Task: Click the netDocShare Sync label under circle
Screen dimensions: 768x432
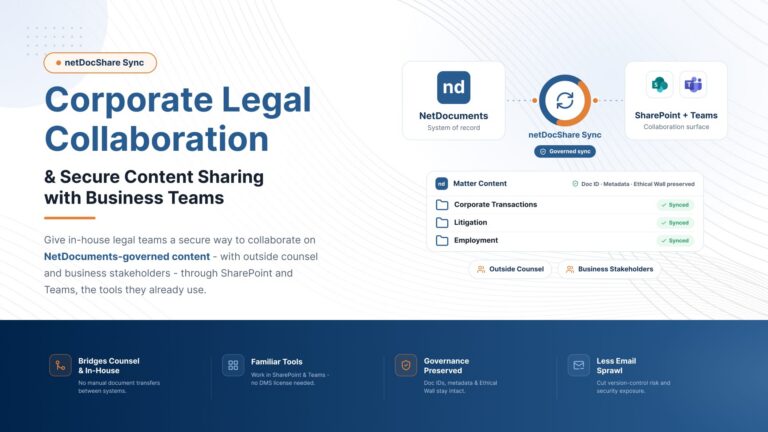Action: pyautogui.click(x=565, y=135)
